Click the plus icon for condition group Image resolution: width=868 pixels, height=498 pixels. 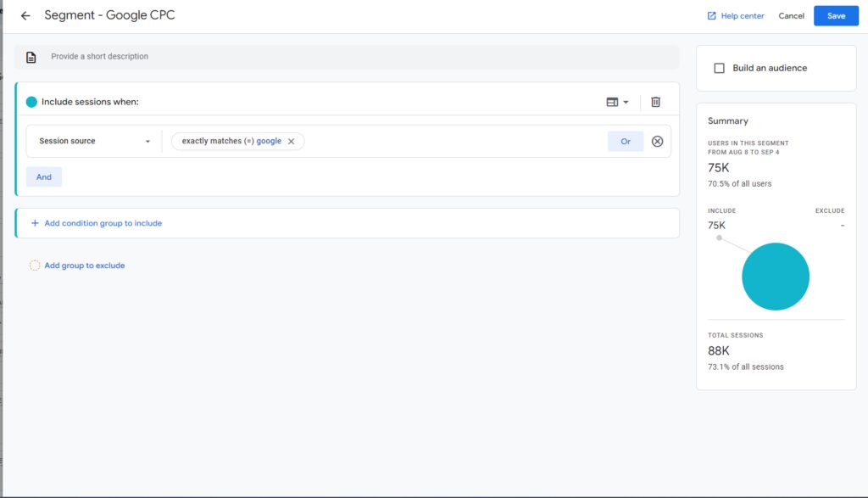coord(35,223)
